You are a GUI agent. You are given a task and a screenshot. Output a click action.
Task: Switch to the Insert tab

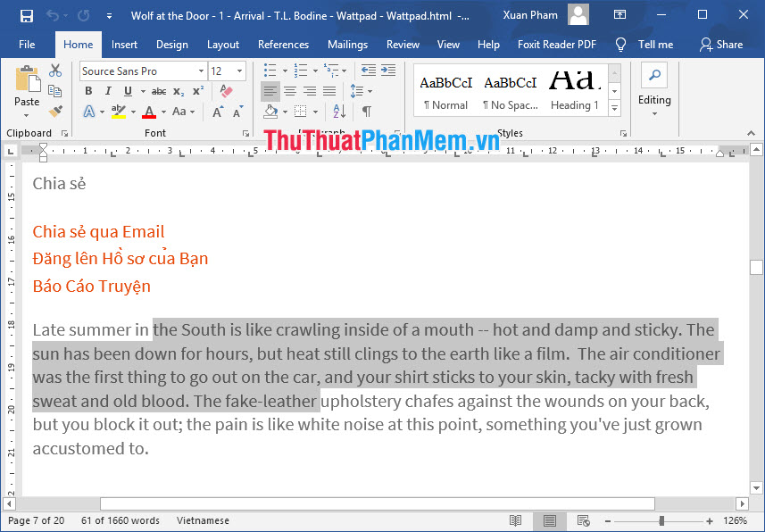[124, 44]
